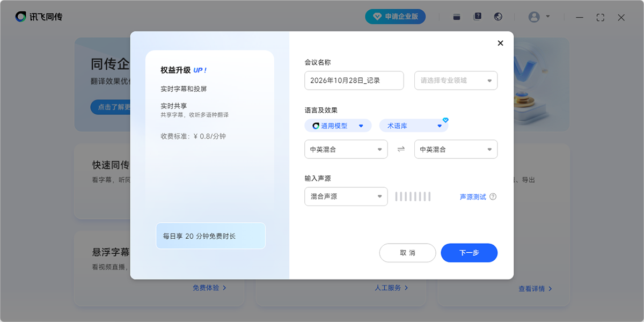
Task: Open the 请选择专业领域 dropdown
Action: [456, 80]
